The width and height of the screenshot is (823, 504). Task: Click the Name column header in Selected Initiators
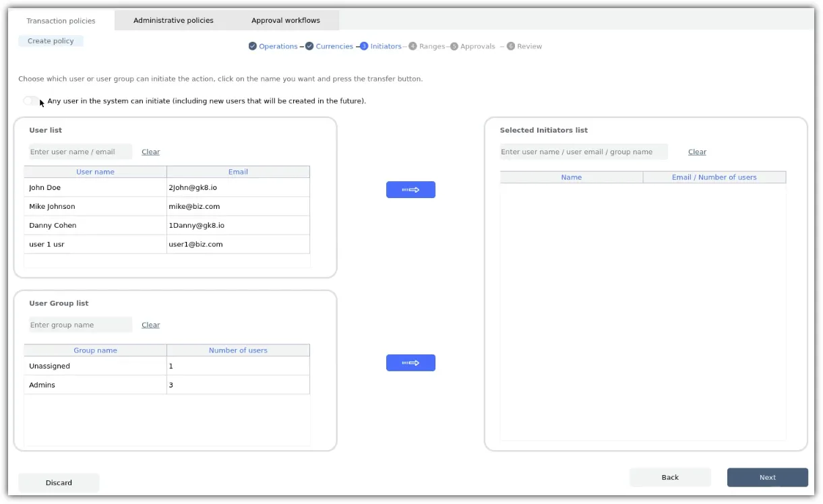click(x=572, y=177)
